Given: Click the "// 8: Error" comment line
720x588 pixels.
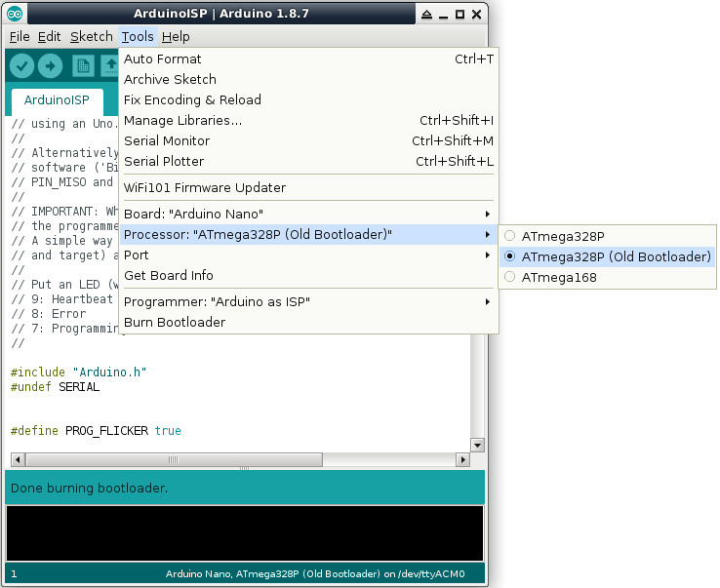Looking at the screenshot, I should click(x=49, y=314).
